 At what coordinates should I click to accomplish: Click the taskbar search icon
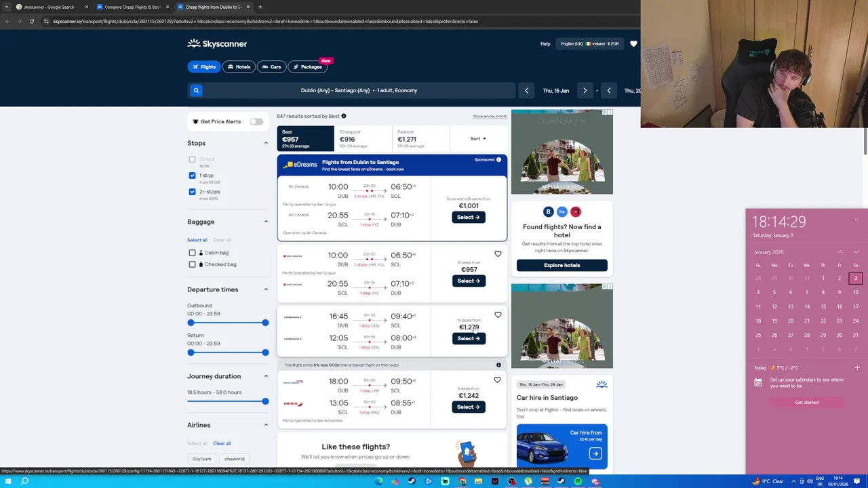pyautogui.click(x=24, y=481)
